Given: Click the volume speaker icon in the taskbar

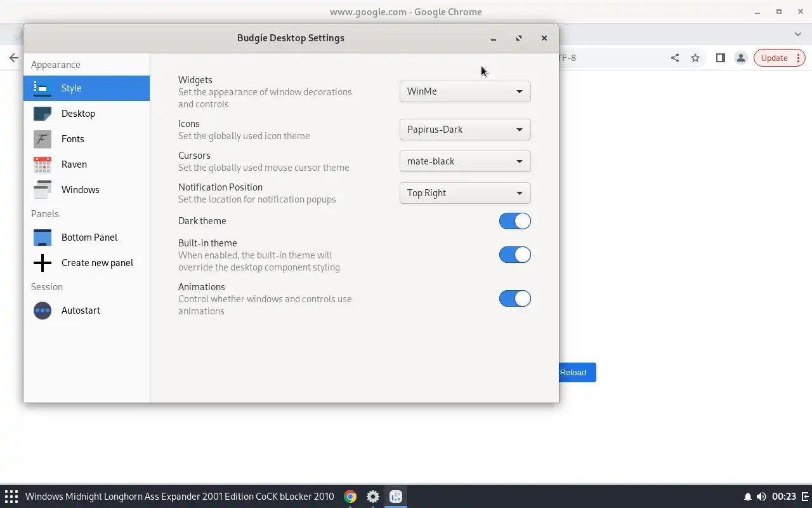Looking at the screenshot, I should (761, 497).
